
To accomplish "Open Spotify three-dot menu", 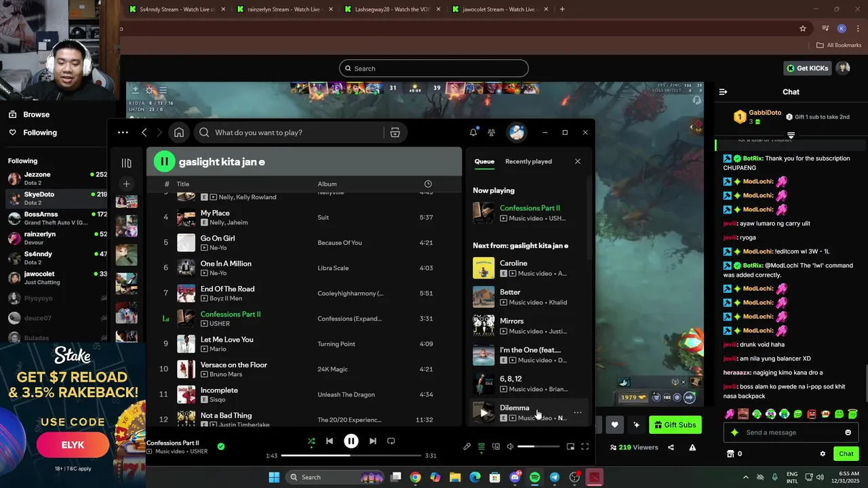I will (123, 133).
